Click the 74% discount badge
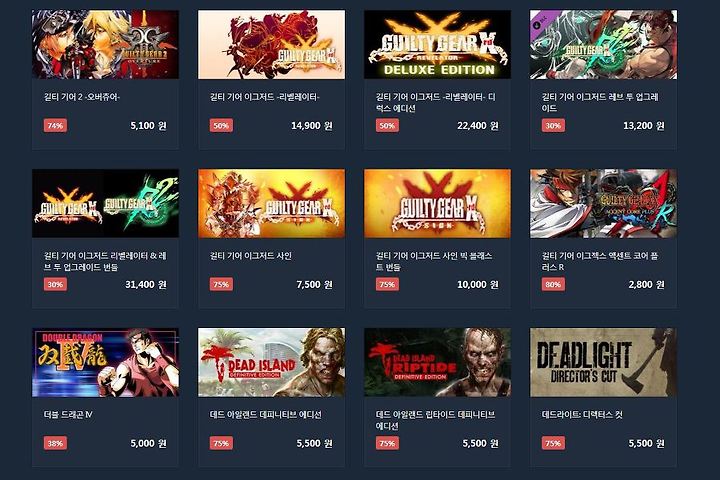Screen dimensions: 720x480 point(56,125)
